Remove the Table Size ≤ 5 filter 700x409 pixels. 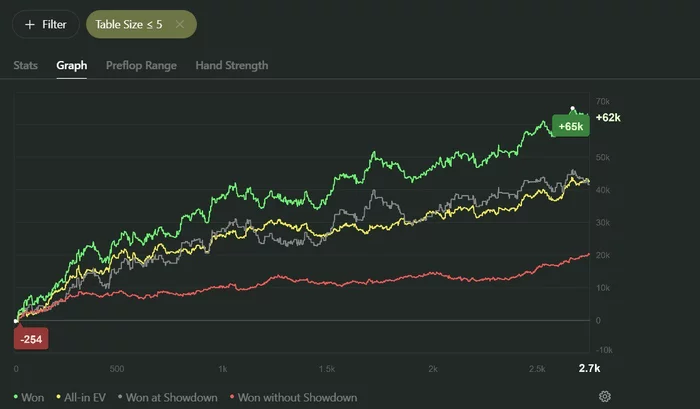[x=179, y=24]
